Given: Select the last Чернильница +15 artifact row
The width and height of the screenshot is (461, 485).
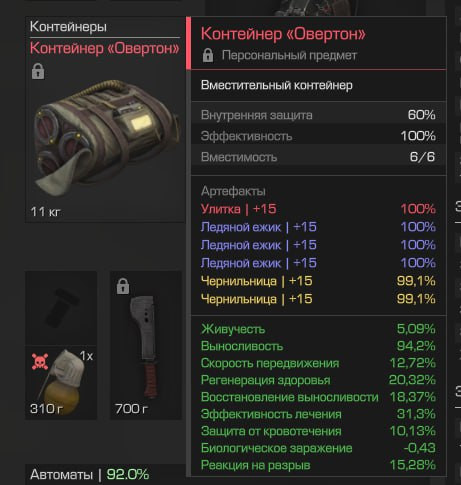Looking at the screenshot, I should [x=318, y=299].
